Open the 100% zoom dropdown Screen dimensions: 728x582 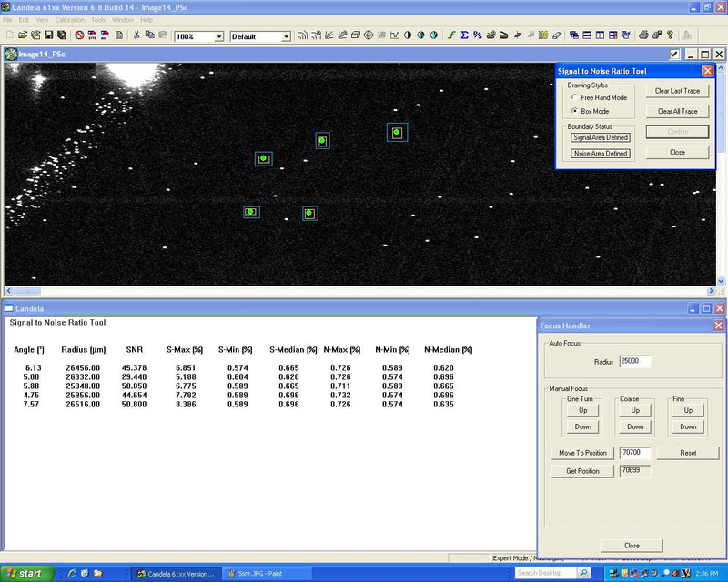point(218,36)
